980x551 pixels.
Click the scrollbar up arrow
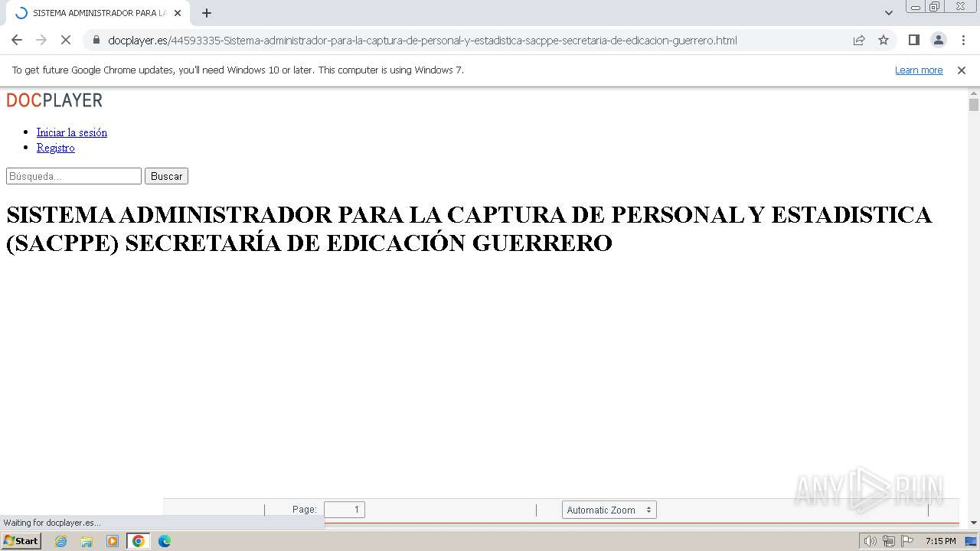[x=974, y=93]
